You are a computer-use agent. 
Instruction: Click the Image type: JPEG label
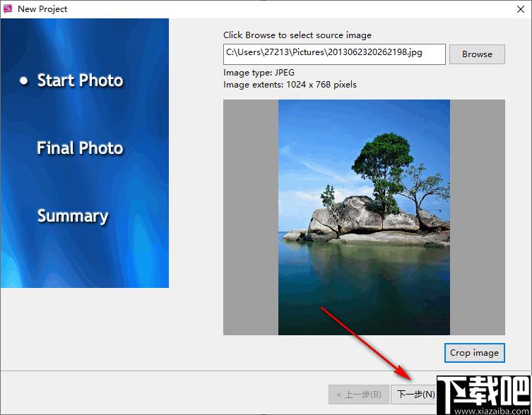pos(259,73)
